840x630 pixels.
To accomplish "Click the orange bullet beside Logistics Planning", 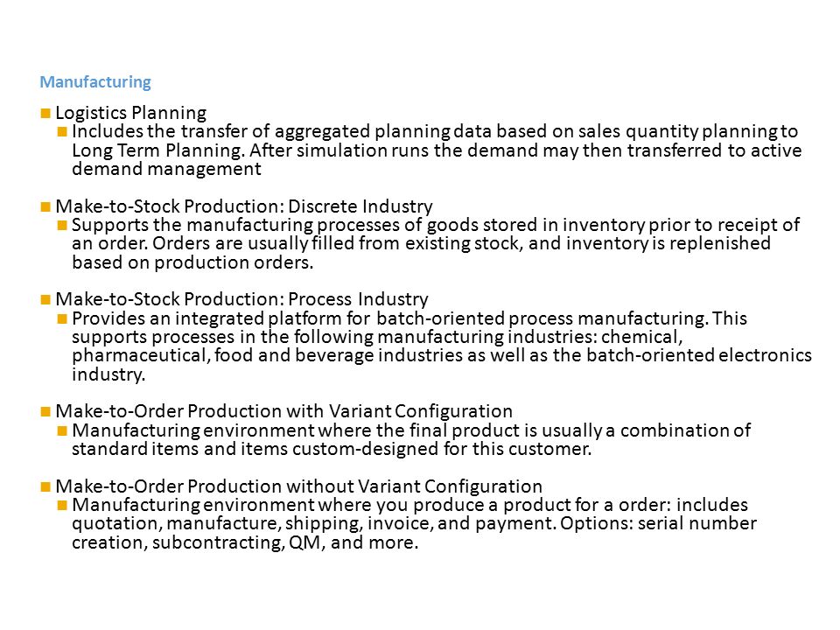I will pyautogui.click(x=45, y=113).
